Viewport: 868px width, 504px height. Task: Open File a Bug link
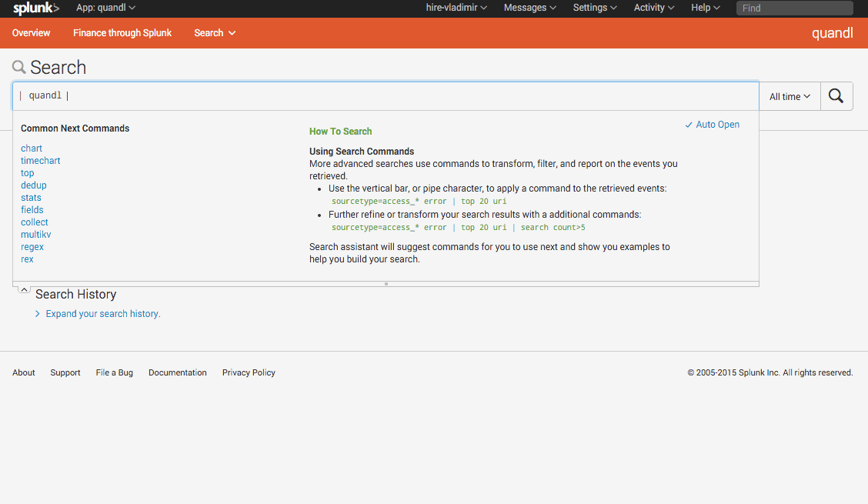click(x=114, y=372)
